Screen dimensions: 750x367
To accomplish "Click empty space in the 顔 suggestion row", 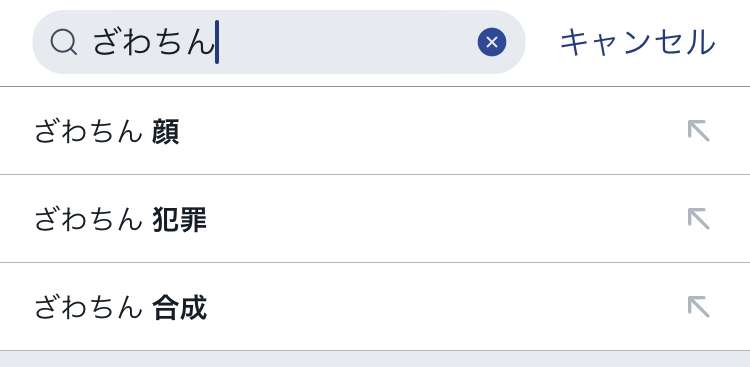I will (x=430, y=131).
